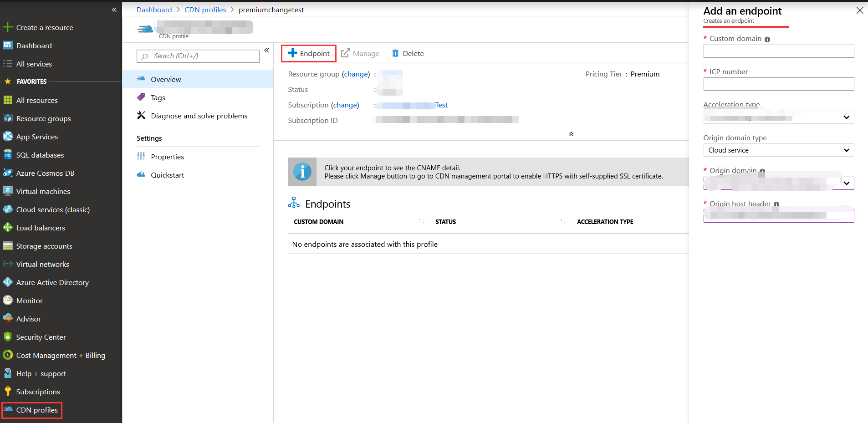Click the Cloud services (classic) icon

pyautogui.click(x=8, y=209)
